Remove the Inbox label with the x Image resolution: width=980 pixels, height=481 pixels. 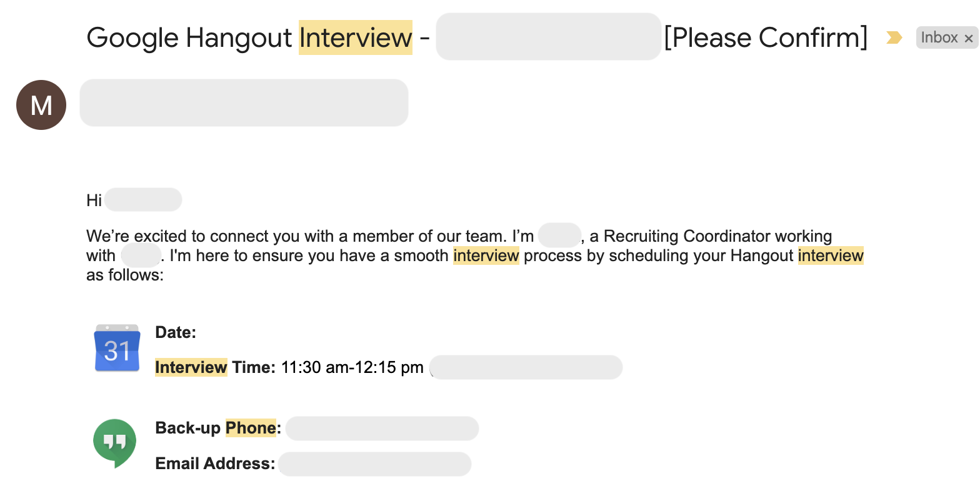click(969, 38)
